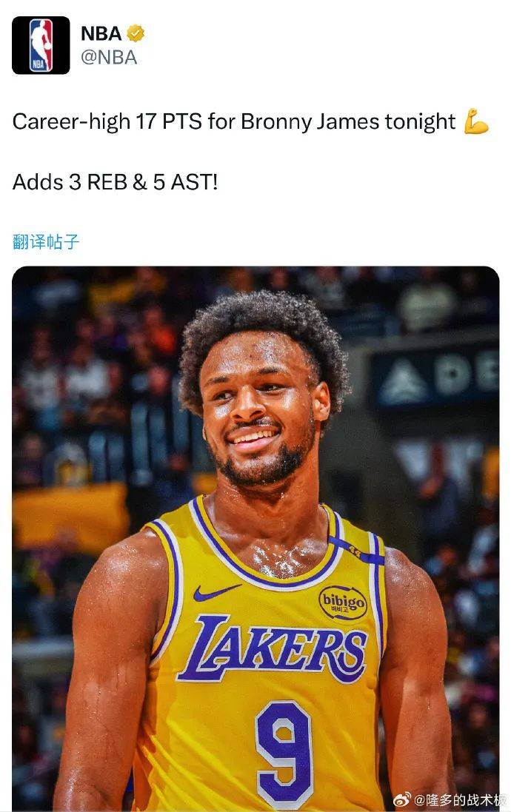
Task: Click the 翻译帖子 translate post link
Action: 46,241
